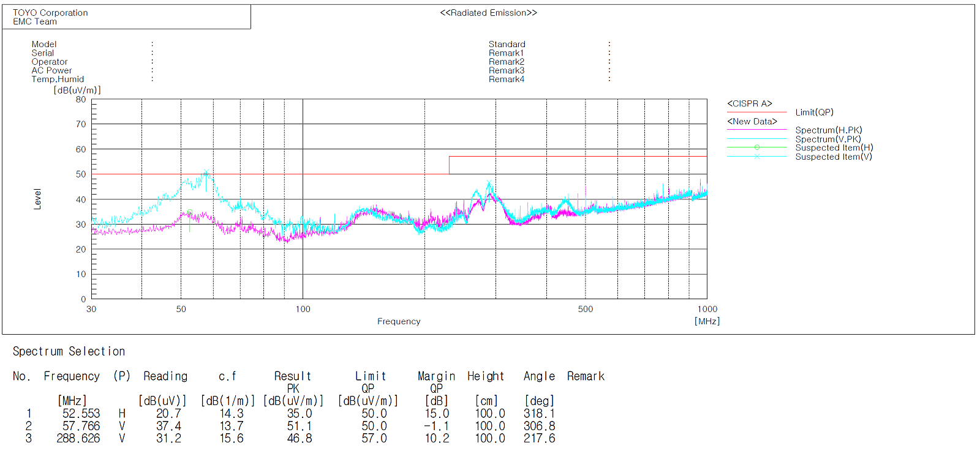The width and height of the screenshot is (980, 454).
Task: Click the '1000' x-axis tick label
Action: tap(707, 309)
